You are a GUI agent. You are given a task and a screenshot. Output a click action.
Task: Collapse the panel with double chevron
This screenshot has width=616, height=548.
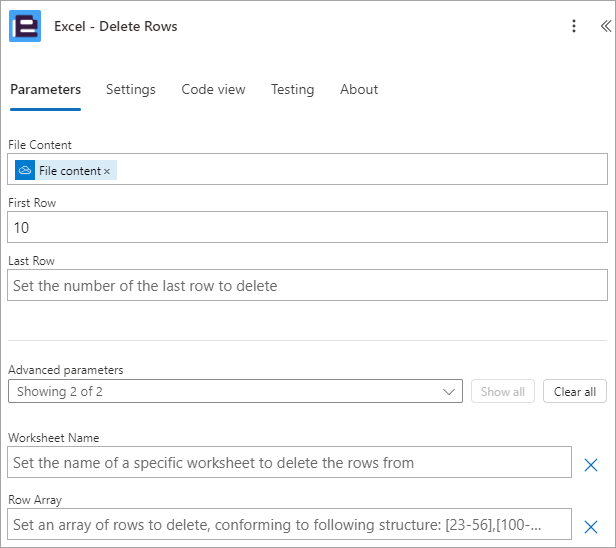[x=606, y=26]
